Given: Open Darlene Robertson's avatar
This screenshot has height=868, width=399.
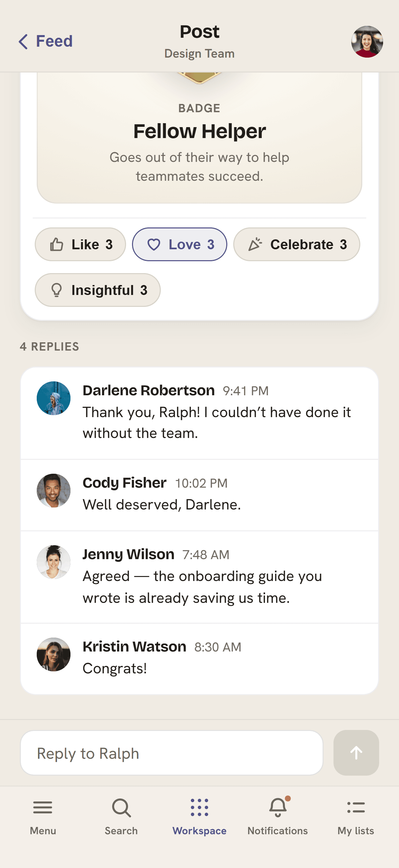Looking at the screenshot, I should click(x=54, y=398).
